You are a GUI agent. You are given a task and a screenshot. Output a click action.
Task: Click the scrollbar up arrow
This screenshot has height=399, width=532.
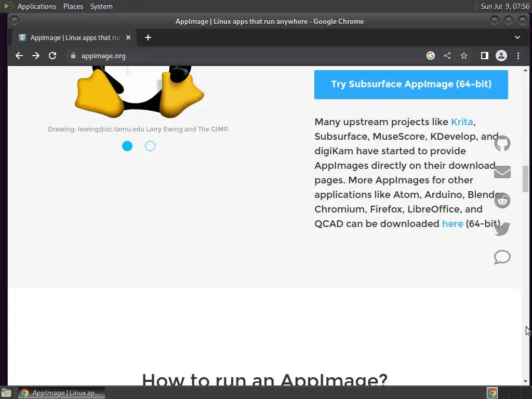[525, 70]
